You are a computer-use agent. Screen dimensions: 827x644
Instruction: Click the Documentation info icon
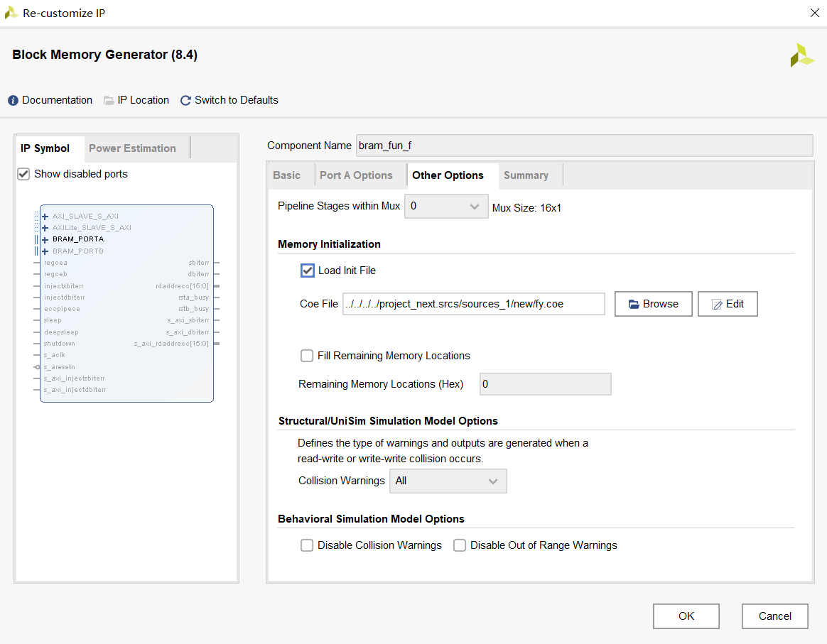13,101
